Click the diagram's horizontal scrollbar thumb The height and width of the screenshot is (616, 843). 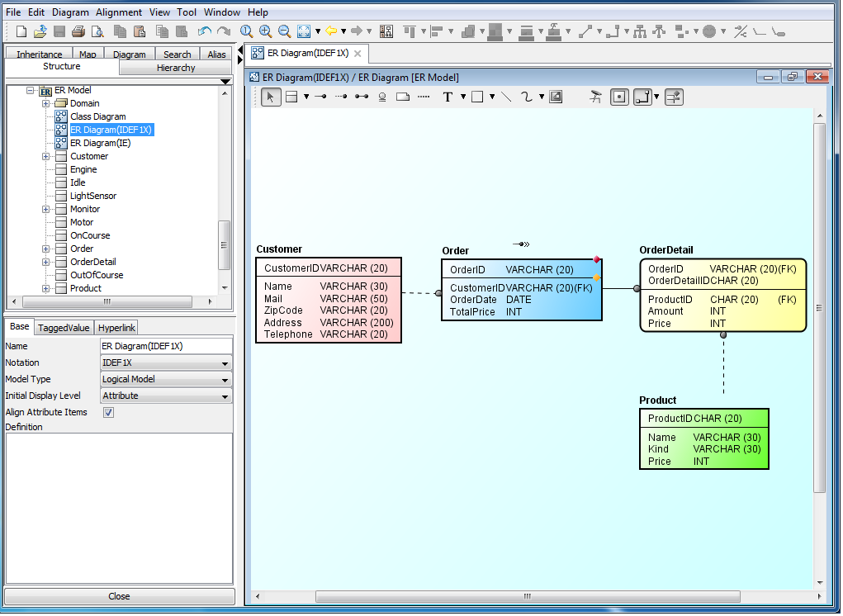coord(528,597)
